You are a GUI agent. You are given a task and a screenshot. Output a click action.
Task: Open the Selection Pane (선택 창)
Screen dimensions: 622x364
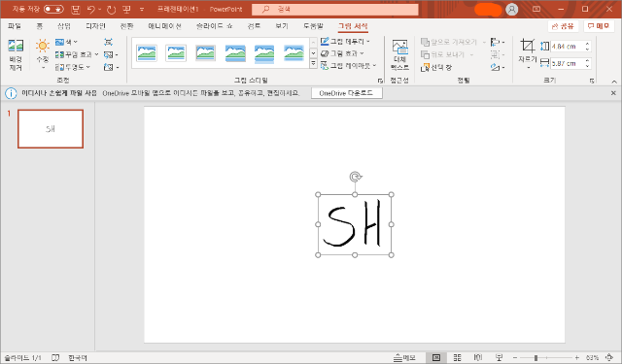coord(436,67)
